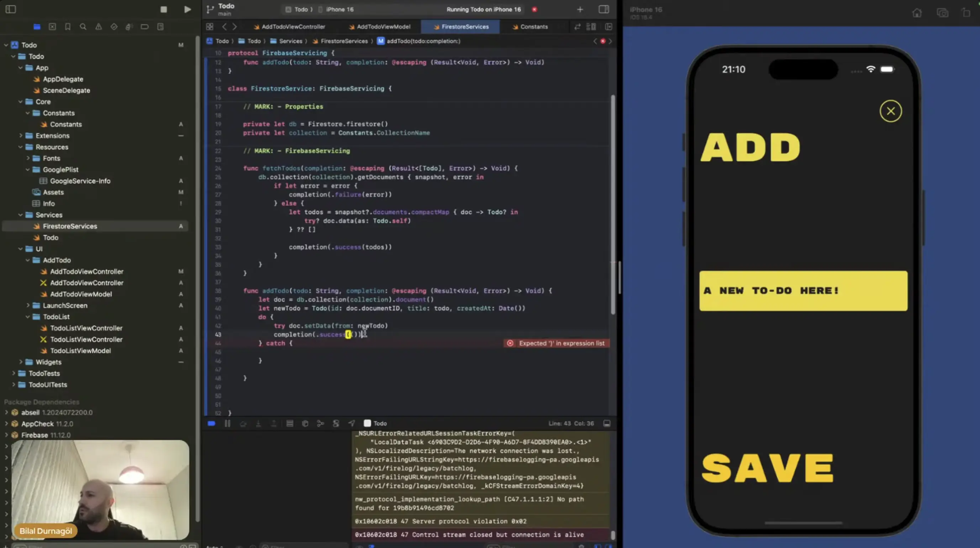The height and width of the screenshot is (548, 980).
Task: Click the 'Expected )' error message badge
Action: pos(557,343)
